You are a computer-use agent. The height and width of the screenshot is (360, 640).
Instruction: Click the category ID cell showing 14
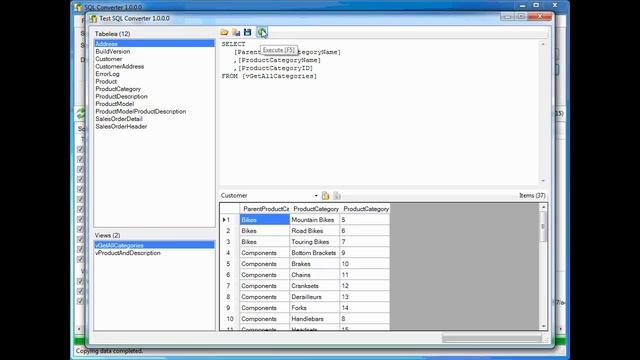365,308
